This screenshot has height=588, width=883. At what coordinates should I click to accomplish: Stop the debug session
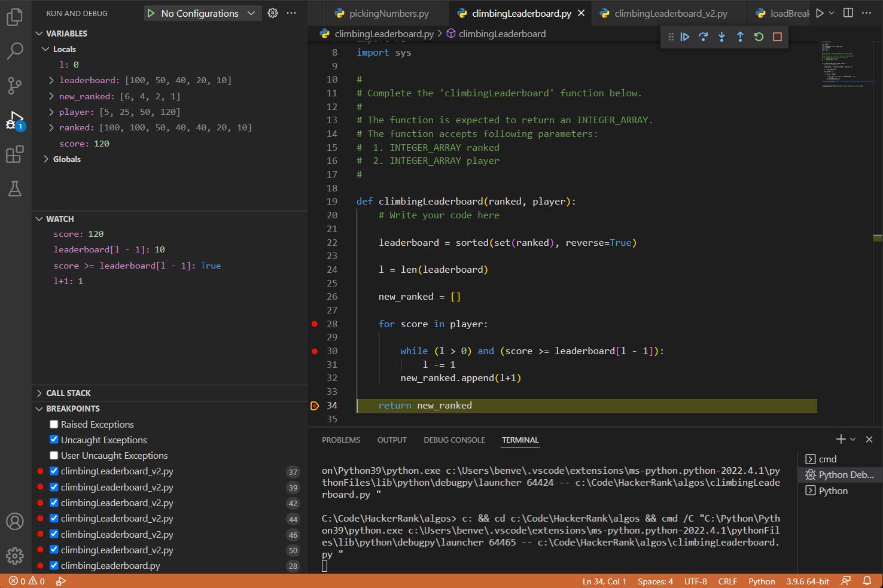(x=777, y=36)
